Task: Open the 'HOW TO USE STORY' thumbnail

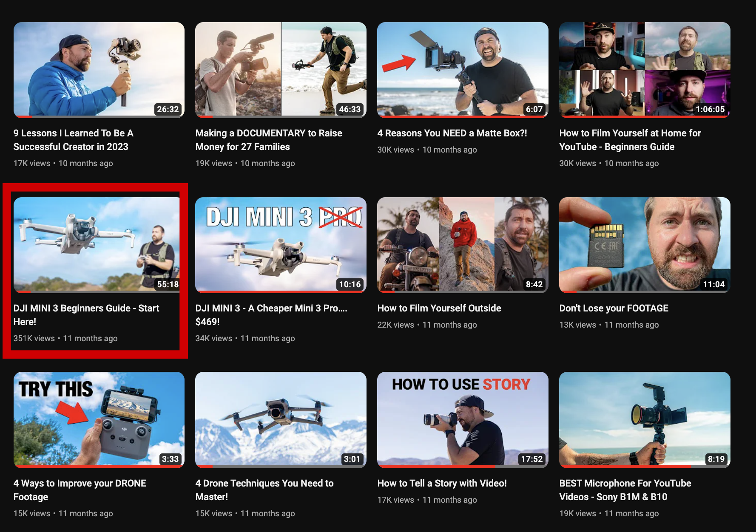Action: pos(463,420)
